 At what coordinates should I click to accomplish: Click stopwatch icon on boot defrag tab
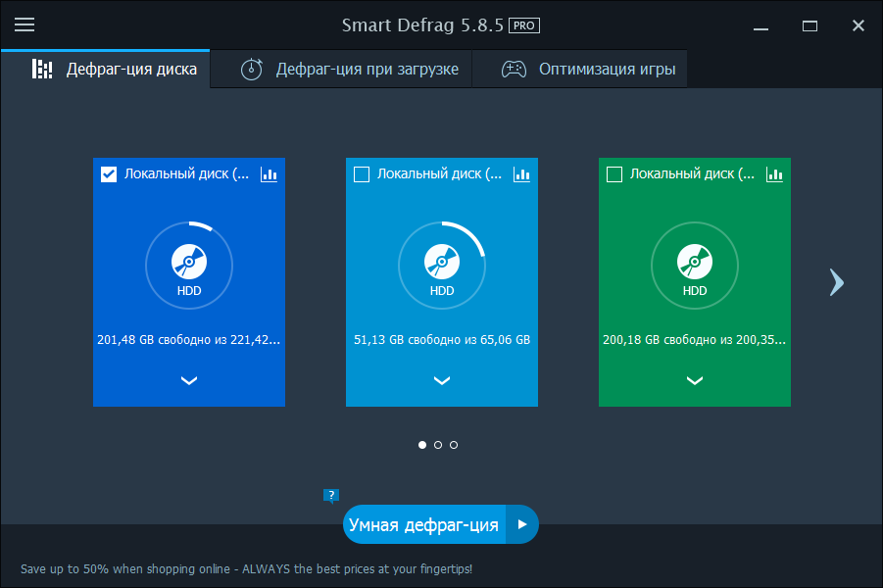point(252,70)
